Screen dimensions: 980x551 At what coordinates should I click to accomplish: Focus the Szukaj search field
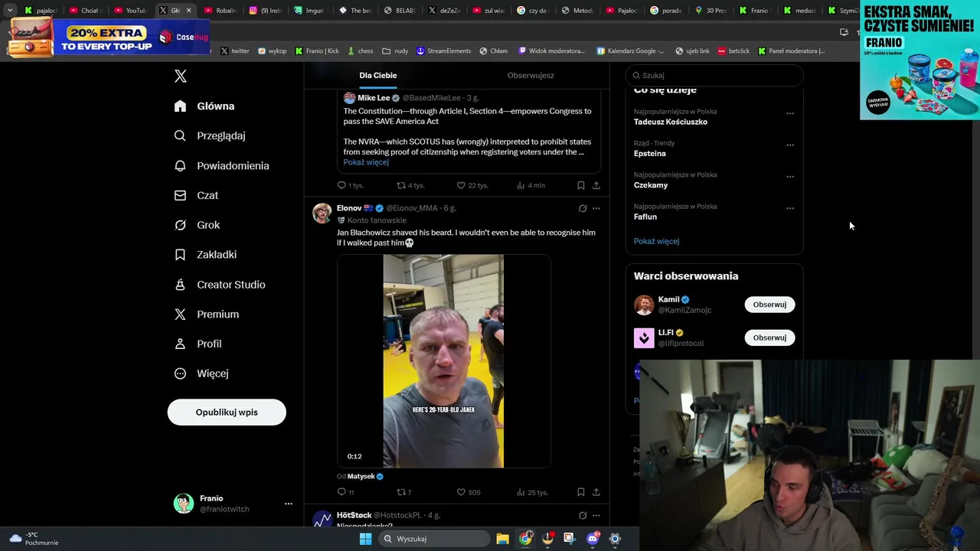click(714, 75)
